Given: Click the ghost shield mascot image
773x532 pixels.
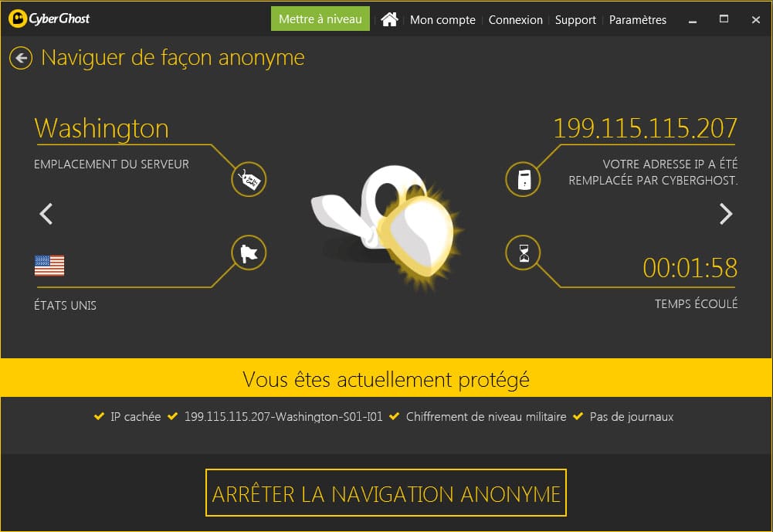Looking at the screenshot, I should 387,227.
